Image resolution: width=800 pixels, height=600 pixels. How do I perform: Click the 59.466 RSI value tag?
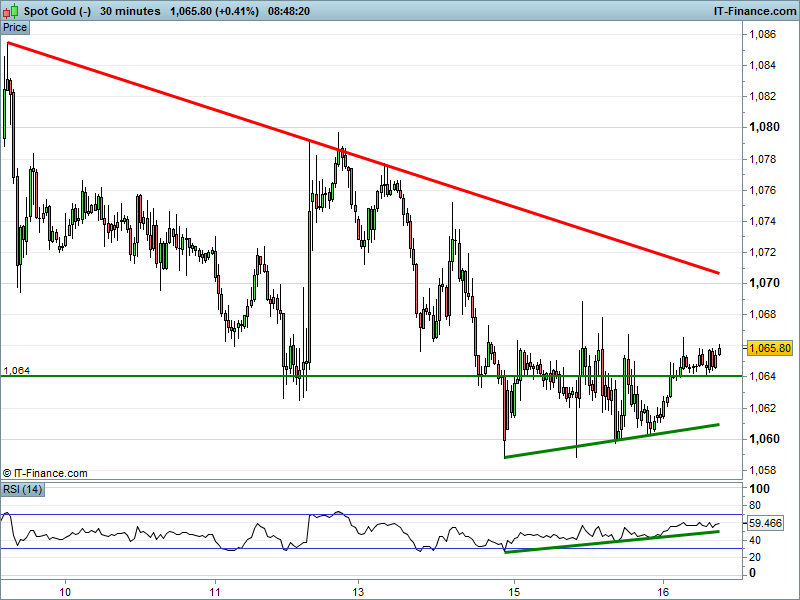click(765, 523)
